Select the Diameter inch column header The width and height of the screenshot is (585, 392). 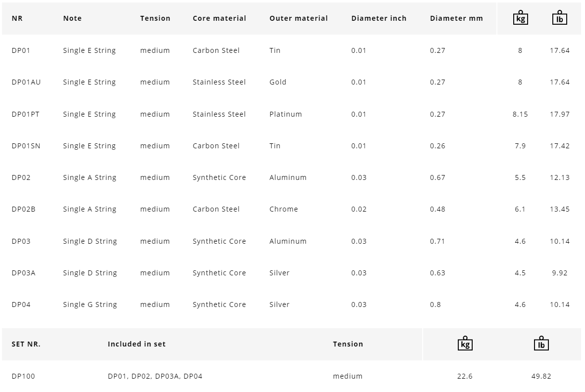[379, 18]
